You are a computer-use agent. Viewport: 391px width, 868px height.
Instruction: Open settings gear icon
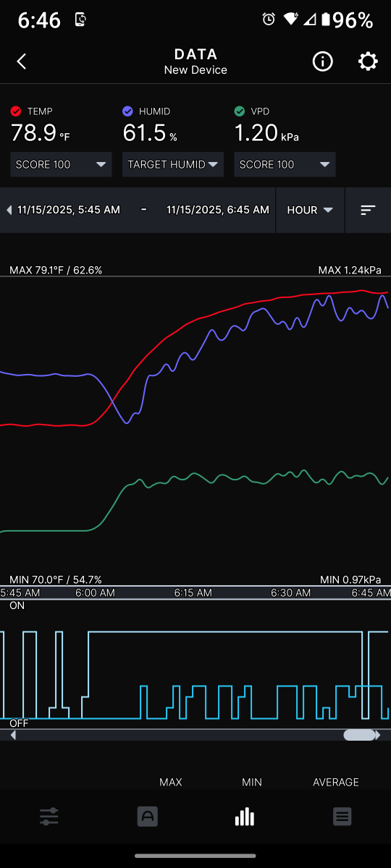[368, 61]
